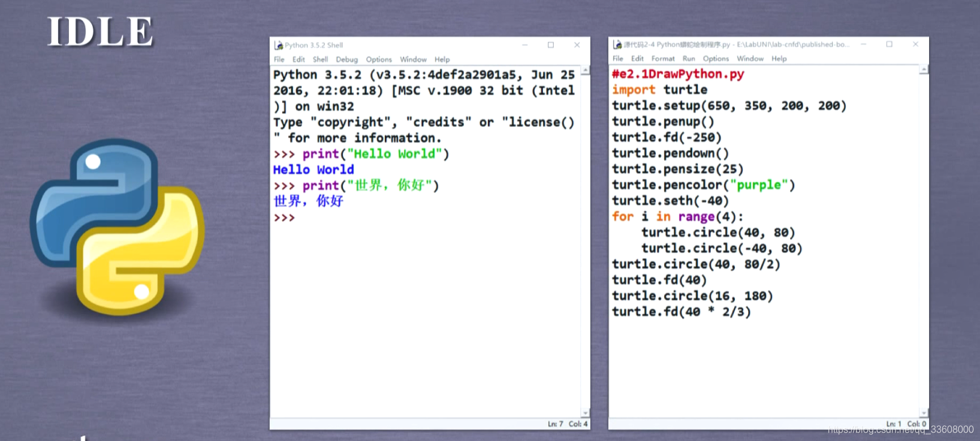This screenshot has width=980, height=441.
Task: Click Ln: 7 in Shell status bar
Action: point(555,424)
